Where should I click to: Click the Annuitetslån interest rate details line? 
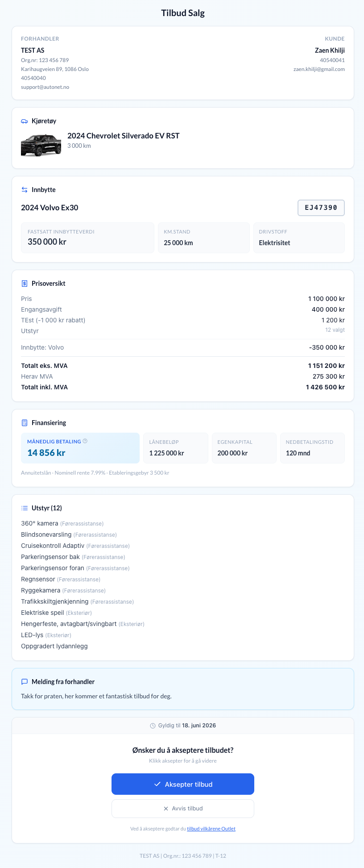click(95, 473)
